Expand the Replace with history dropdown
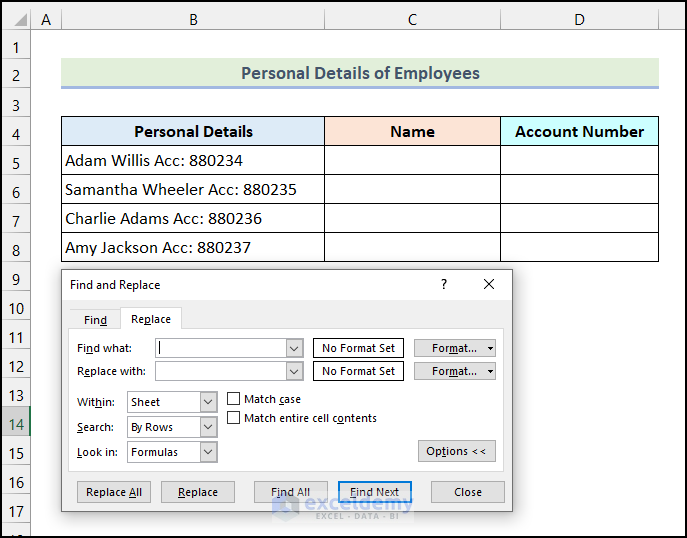 [x=294, y=371]
